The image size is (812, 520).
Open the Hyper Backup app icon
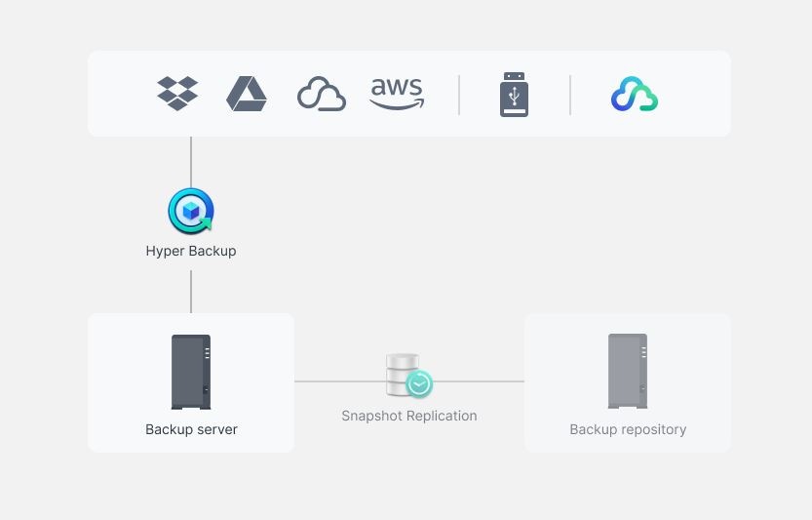(191, 211)
